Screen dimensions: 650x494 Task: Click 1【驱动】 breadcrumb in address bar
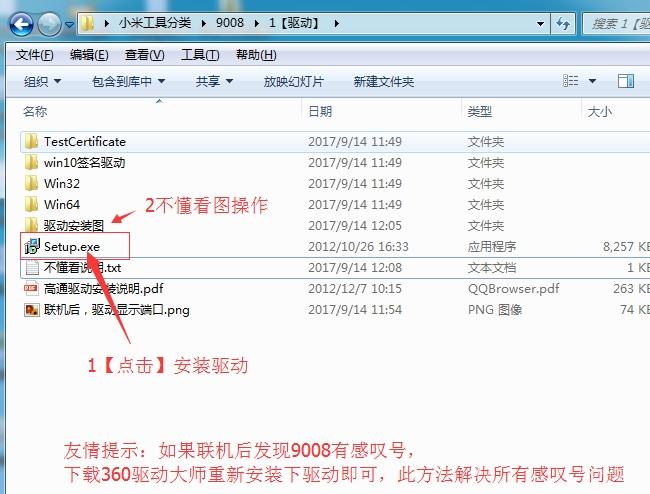pos(295,23)
